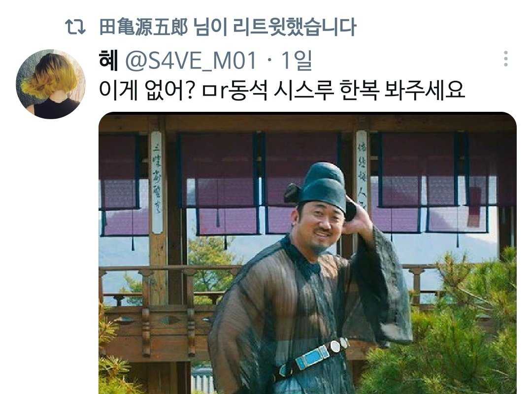Click the retweet arrows icon at top

[75, 27]
